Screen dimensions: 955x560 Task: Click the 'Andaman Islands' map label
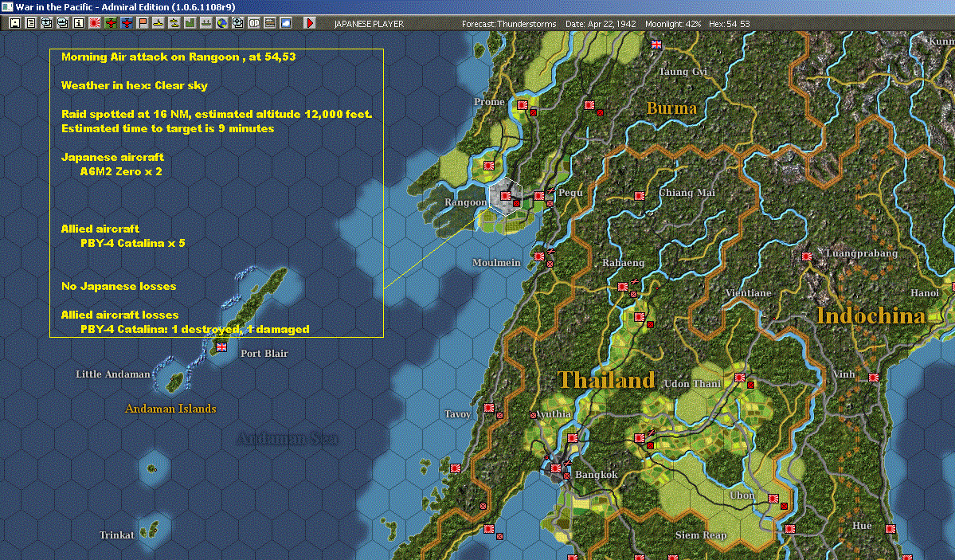170,409
